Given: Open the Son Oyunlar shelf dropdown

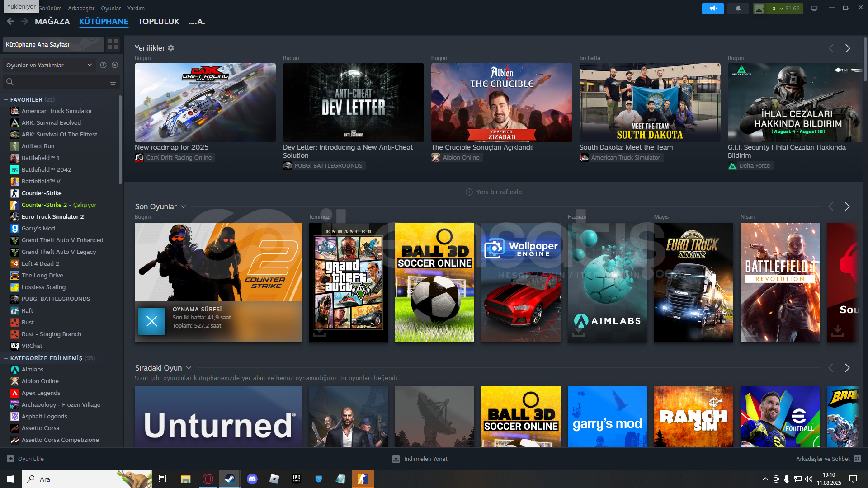Looking at the screenshot, I should click(x=183, y=206).
